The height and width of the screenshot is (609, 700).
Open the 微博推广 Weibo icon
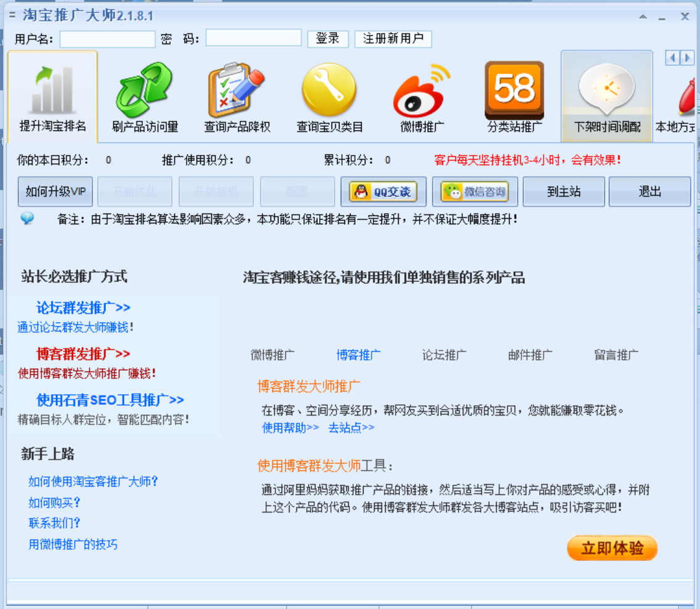tap(422, 91)
